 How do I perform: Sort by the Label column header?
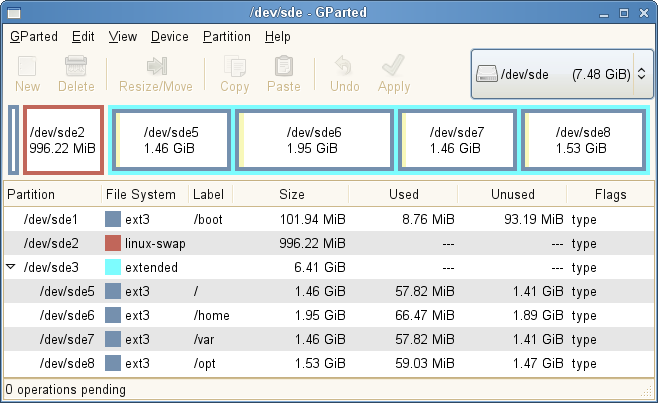click(210, 194)
